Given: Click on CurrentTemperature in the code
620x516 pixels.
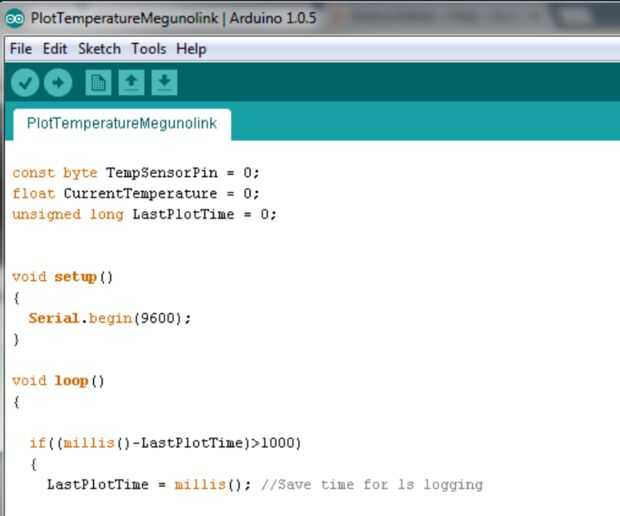Looking at the screenshot, I should coord(140,194).
